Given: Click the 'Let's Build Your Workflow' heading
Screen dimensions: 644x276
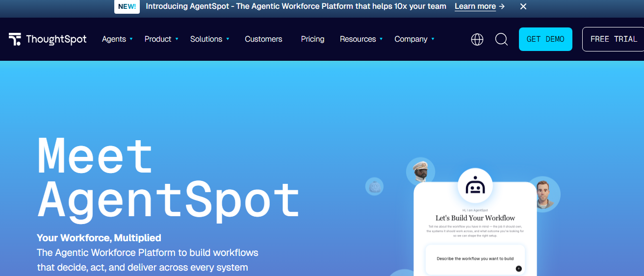Looking at the screenshot, I should click(475, 218).
